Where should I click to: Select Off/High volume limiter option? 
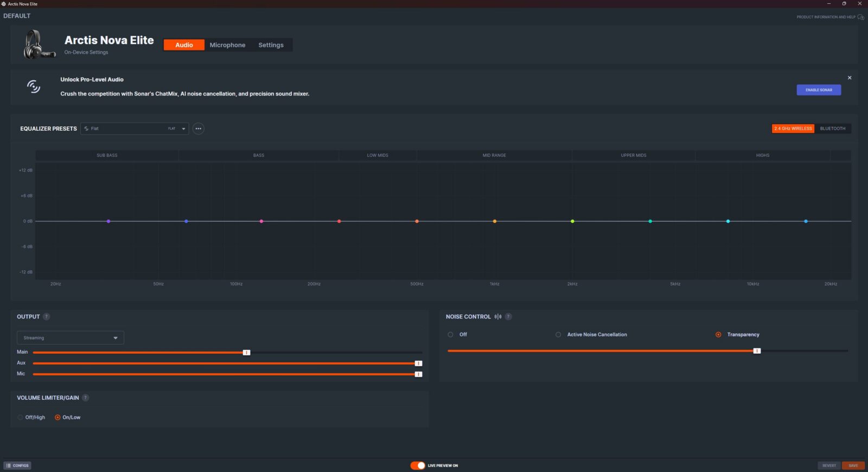pos(21,417)
